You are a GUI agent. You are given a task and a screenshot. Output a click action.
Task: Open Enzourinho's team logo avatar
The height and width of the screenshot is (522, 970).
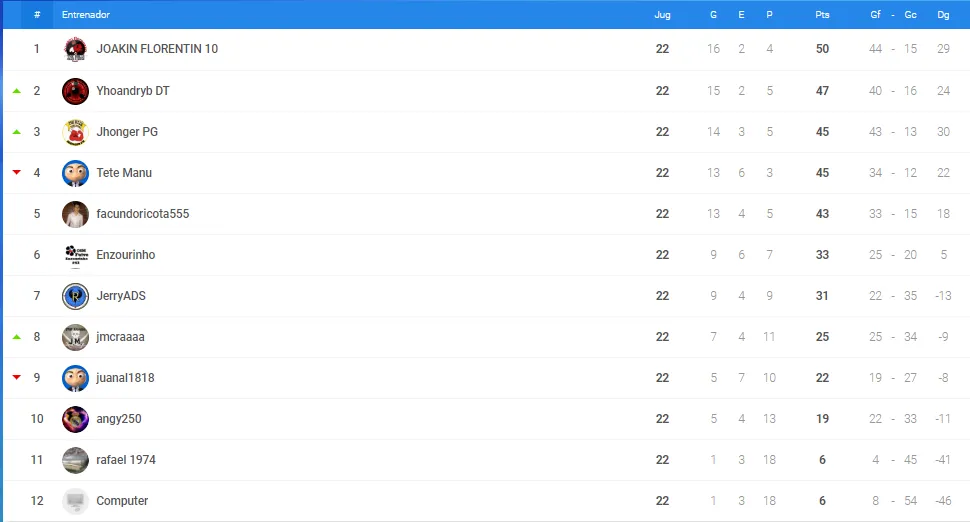pos(75,255)
